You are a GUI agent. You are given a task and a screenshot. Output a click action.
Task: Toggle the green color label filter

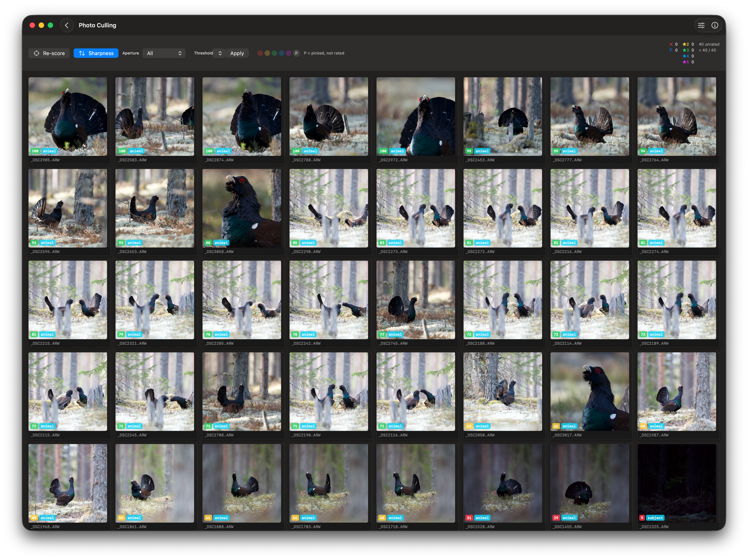click(274, 53)
